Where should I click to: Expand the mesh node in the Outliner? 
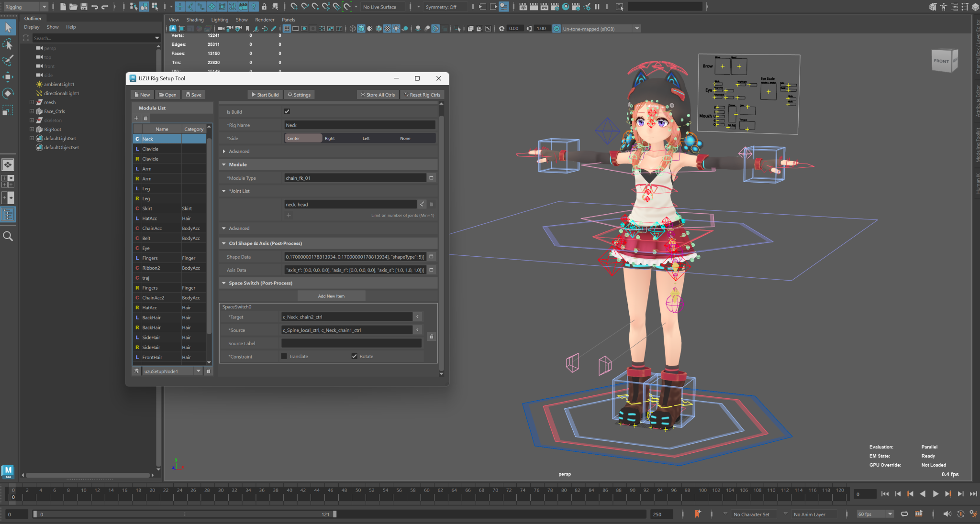(32, 102)
